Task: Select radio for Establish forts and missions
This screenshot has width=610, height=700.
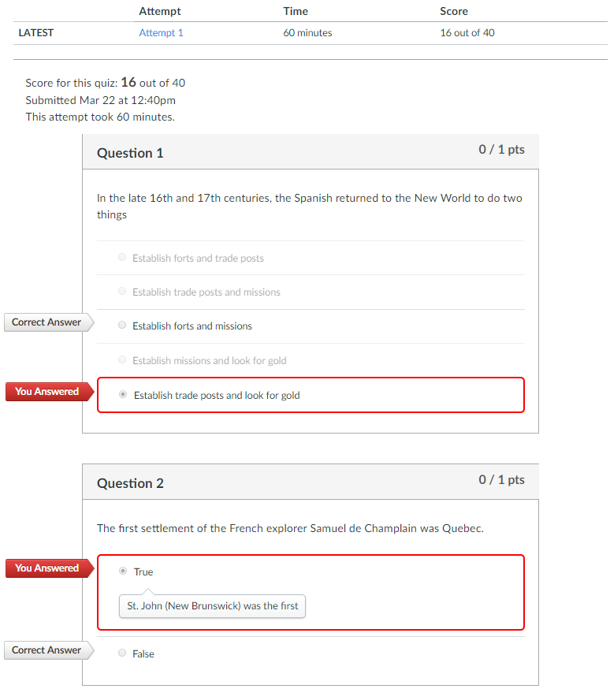Action: (x=122, y=325)
